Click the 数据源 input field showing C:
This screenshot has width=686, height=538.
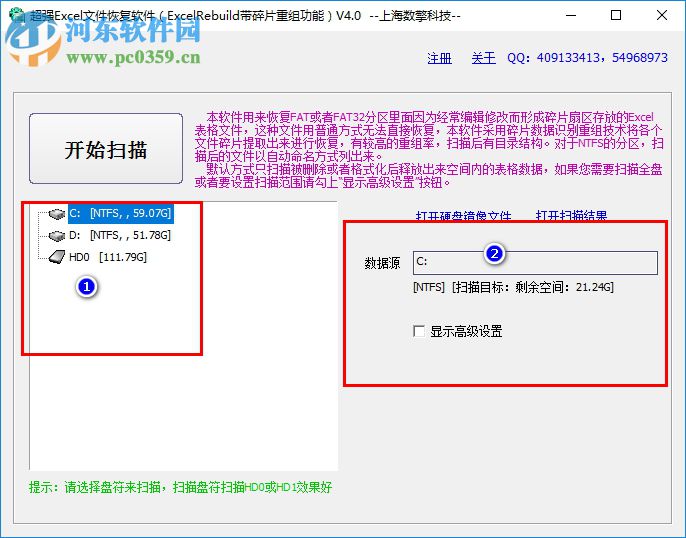535,262
